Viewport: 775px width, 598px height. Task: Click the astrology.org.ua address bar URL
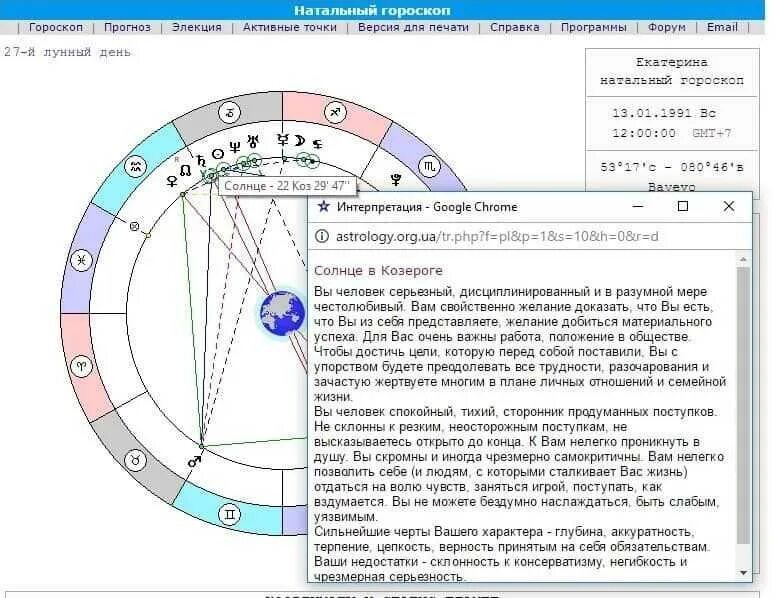point(497,236)
